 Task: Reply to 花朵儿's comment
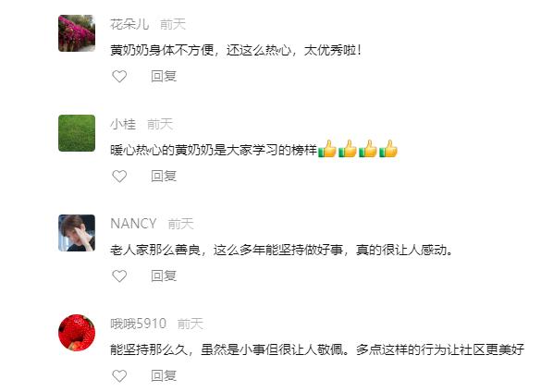pos(164,76)
